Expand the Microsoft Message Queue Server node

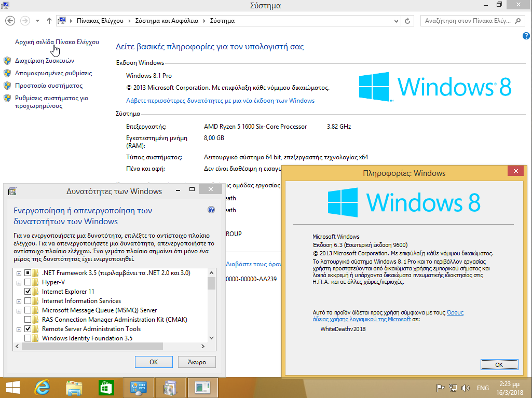[x=19, y=311]
